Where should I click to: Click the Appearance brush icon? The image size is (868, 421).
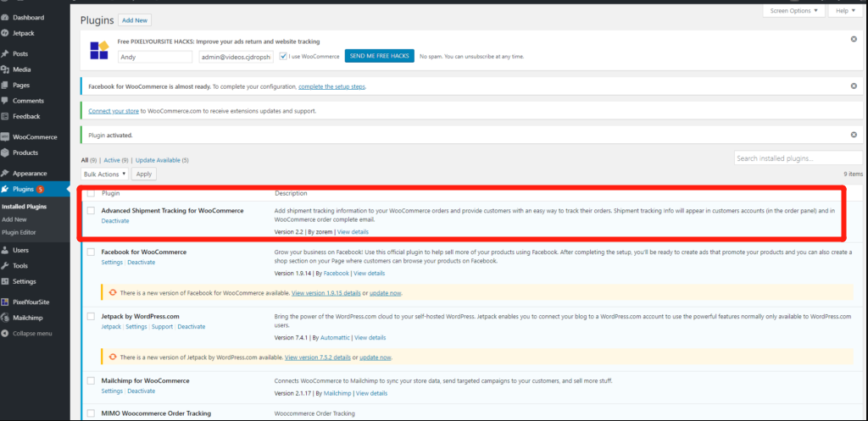tap(5, 173)
